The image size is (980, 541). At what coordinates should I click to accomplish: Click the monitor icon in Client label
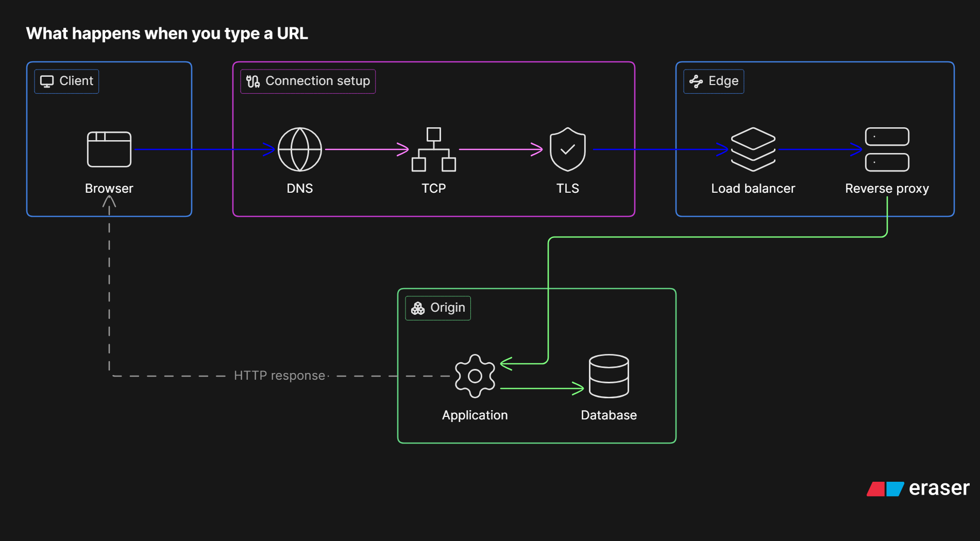pyautogui.click(x=47, y=81)
